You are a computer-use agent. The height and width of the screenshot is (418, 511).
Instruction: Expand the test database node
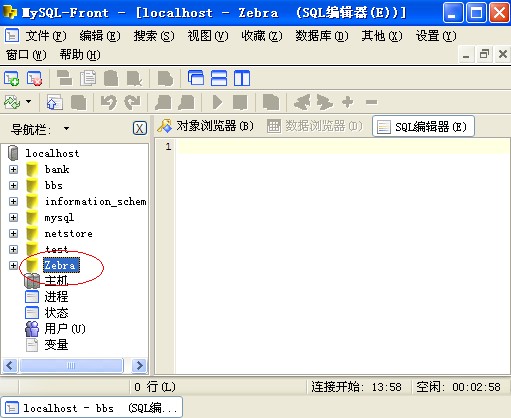point(13,249)
